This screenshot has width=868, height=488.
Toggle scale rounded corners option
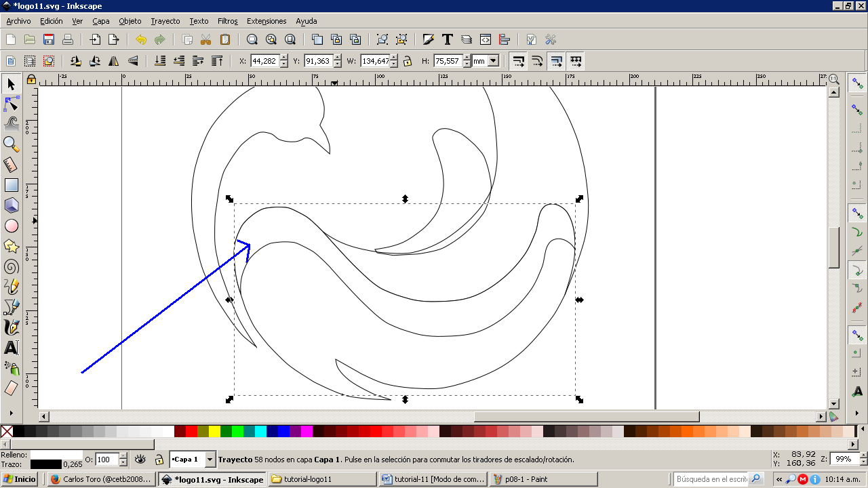click(538, 61)
